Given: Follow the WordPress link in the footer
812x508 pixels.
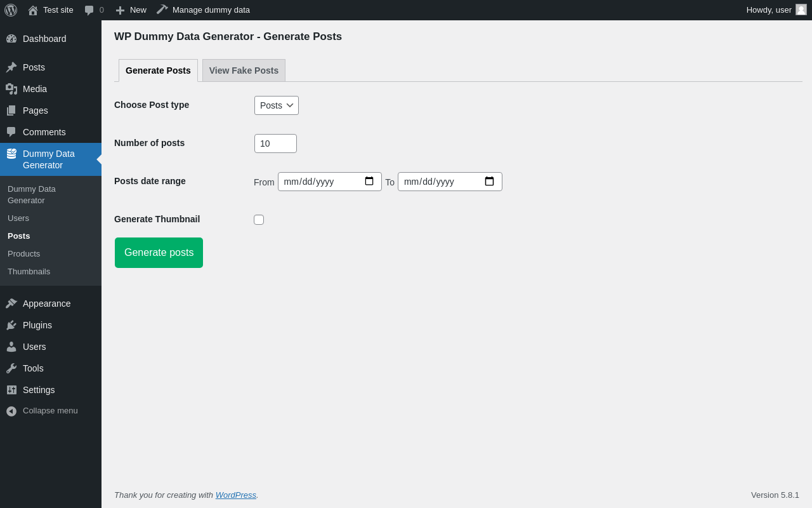Looking at the screenshot, I should [235, 495].
